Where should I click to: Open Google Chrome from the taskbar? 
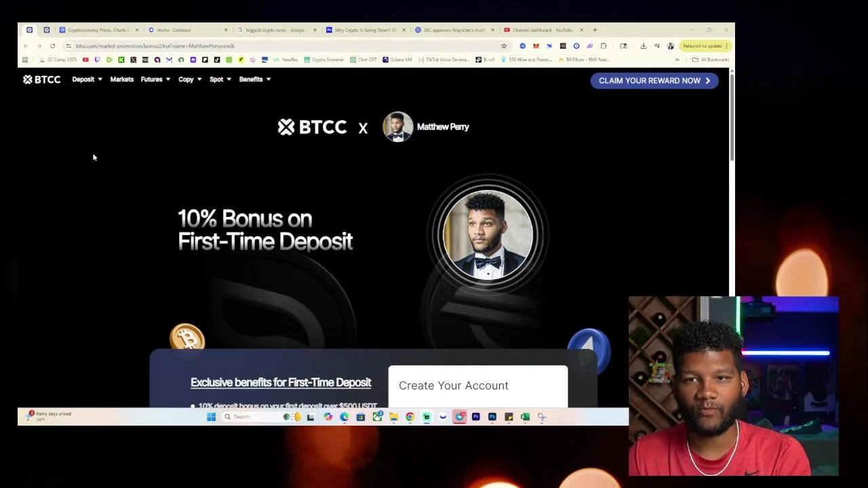[410, 417]
